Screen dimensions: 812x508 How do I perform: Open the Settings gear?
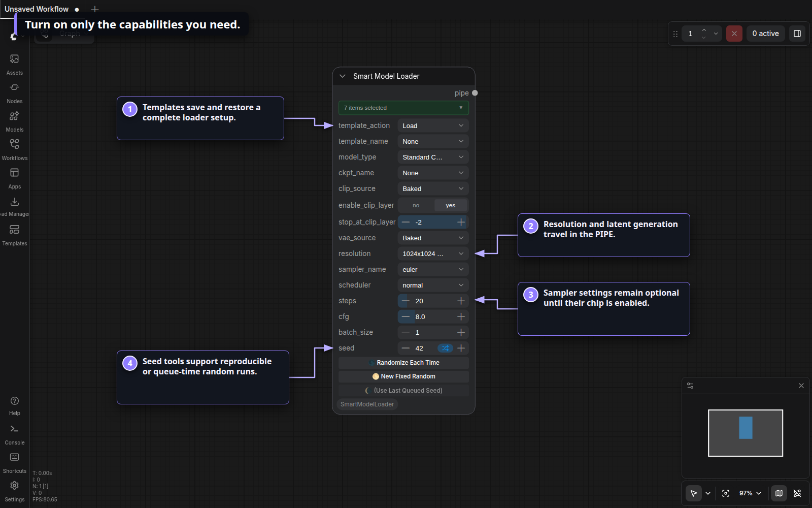click(x=14, y=491)
